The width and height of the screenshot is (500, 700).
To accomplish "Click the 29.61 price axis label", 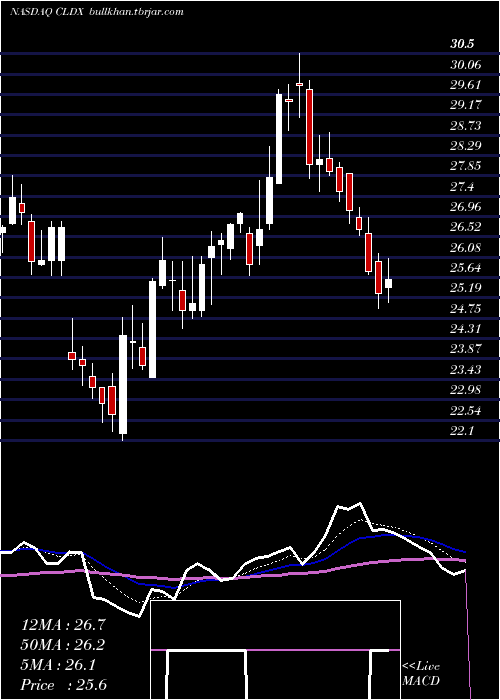I will pos(465,86).
